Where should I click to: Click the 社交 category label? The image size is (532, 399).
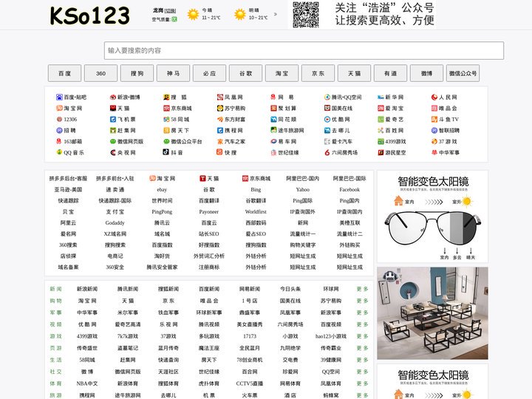pyautogui.click(x=55, y=372)
